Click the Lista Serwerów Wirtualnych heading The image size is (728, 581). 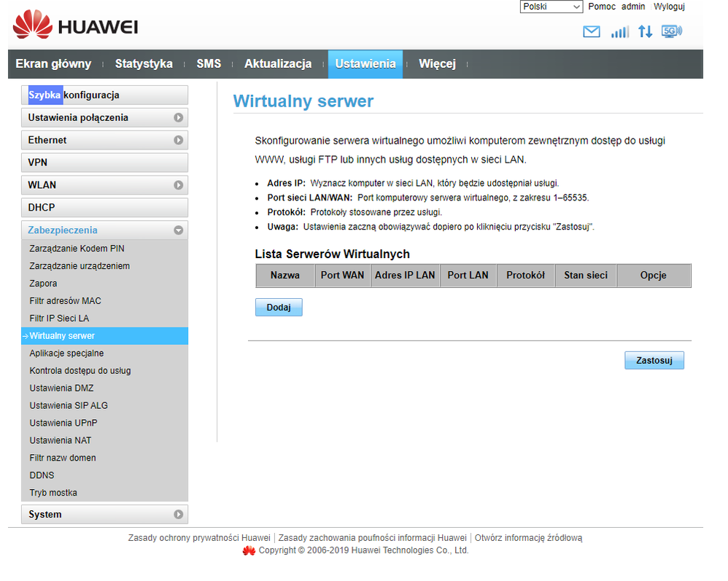pos(333,254)
